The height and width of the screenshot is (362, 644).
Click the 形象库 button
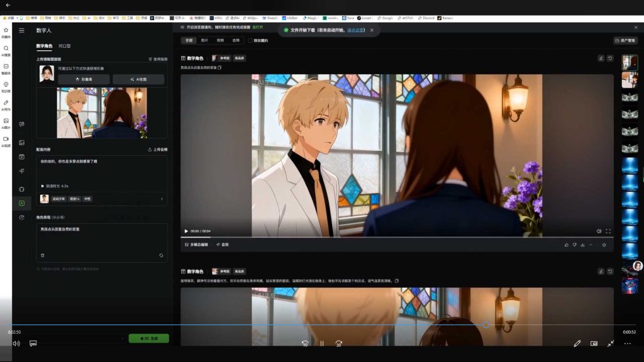click(x=84, y=79)
